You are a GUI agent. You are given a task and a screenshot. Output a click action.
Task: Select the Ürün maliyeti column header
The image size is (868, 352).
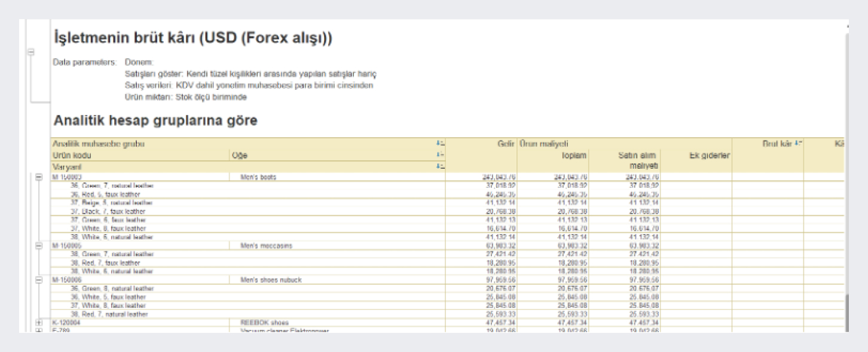[543, 144]
